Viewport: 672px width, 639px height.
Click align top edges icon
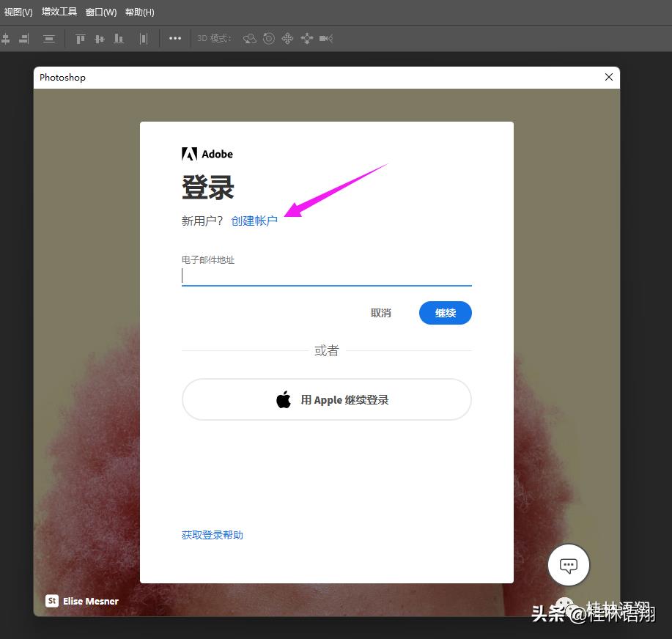pos(80,39)
